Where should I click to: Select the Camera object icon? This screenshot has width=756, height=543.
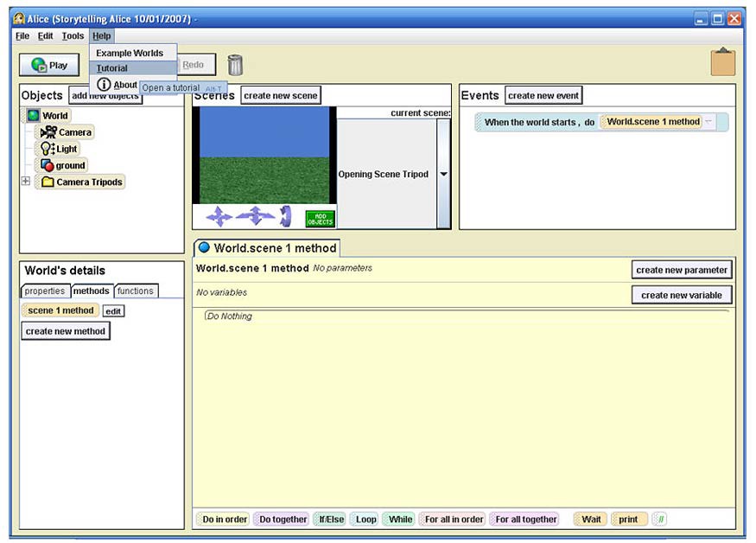pos(48,132)
